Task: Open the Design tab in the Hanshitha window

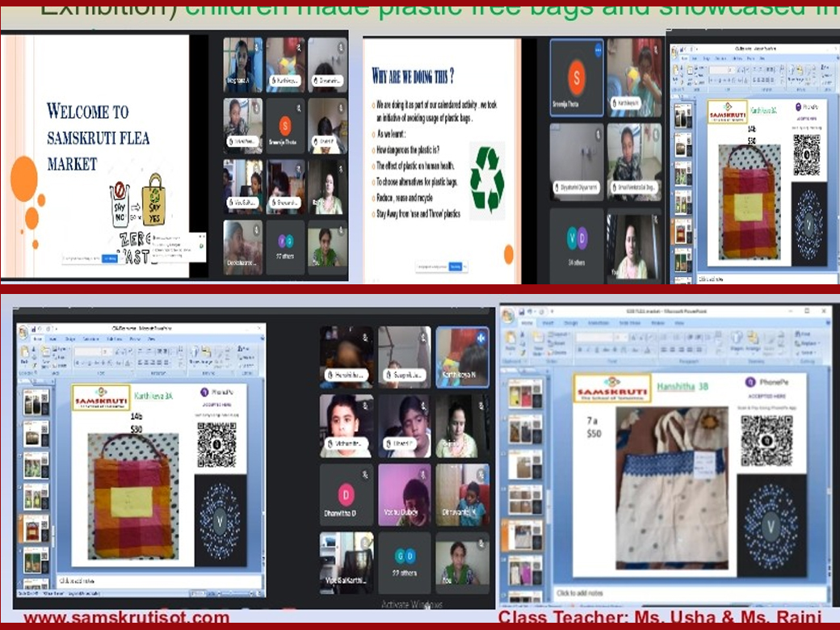Action: tap(569, 323)
